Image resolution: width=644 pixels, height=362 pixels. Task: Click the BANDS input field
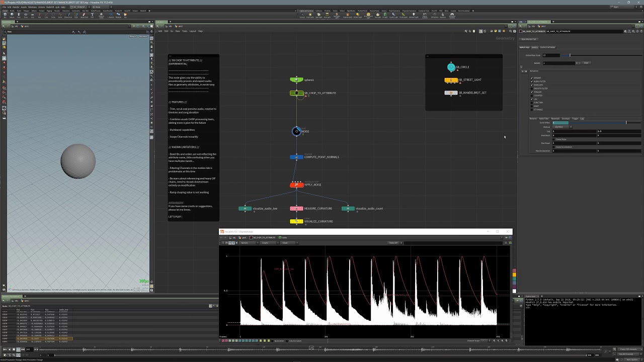(559, 63)
